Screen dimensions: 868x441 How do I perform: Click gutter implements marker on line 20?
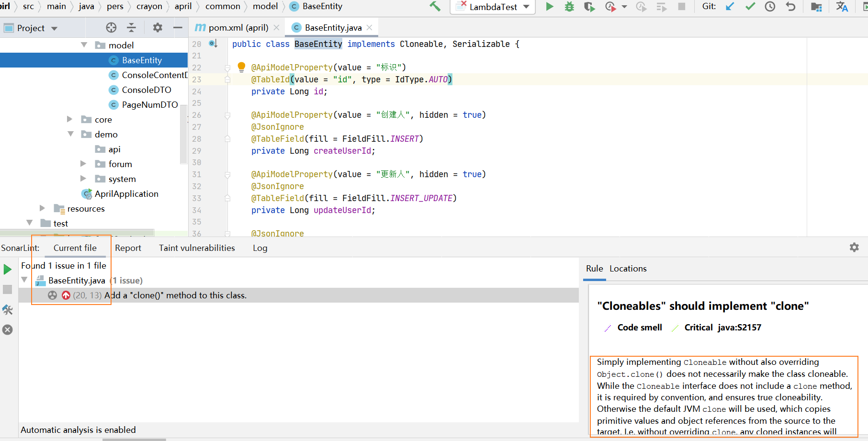(213, 44)
